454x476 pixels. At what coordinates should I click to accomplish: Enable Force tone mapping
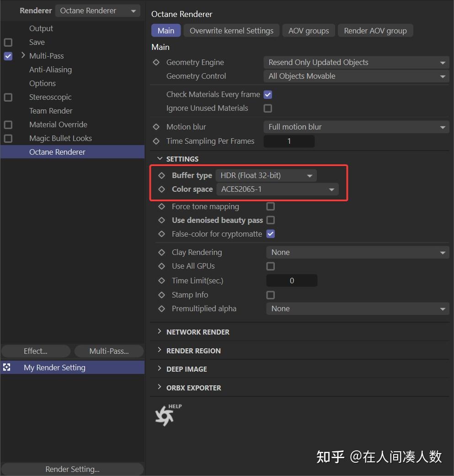click(x=270, y=206)
